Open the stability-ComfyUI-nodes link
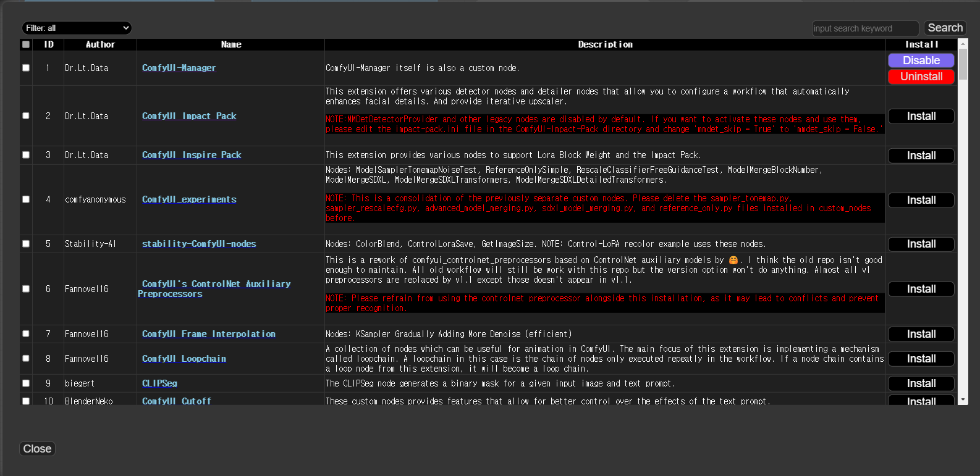 [199, 244]
